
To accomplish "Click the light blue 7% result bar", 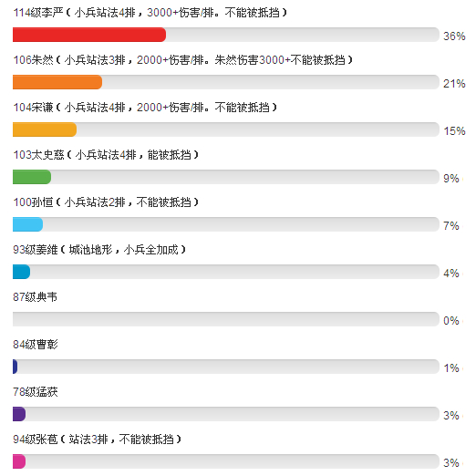I will pyautogui.click(x=27, y=224).
